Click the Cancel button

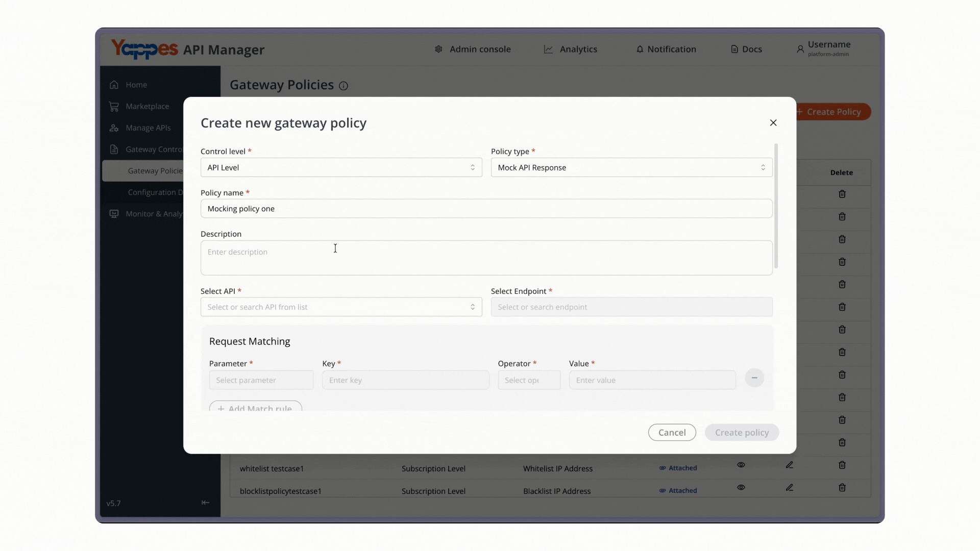click(x=672, y=433)
